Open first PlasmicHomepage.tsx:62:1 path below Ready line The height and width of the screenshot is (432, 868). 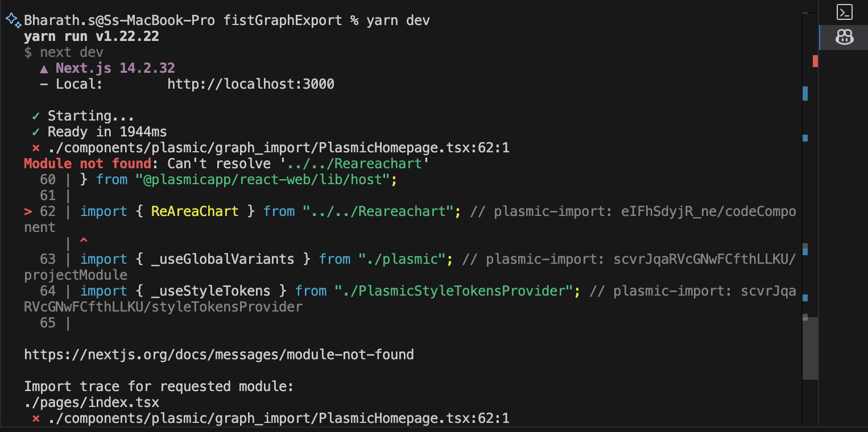point(278,148)
